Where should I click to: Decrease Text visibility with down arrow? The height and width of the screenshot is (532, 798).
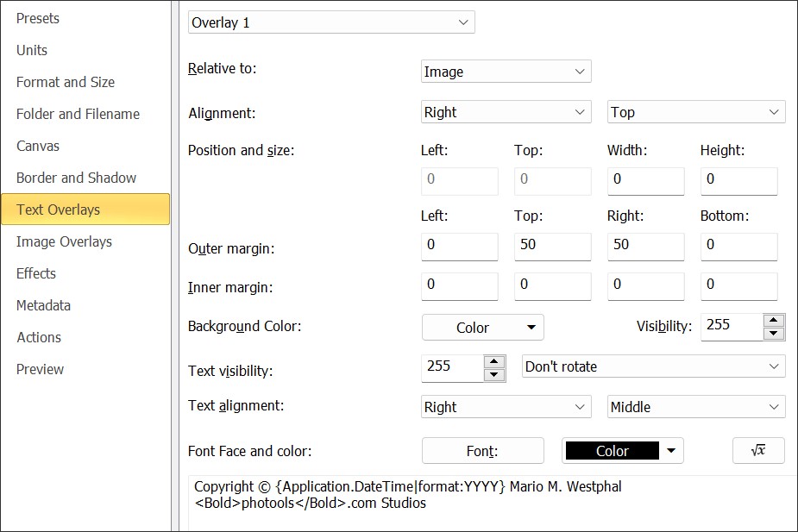pyautogui.click(x=493, y=375)
